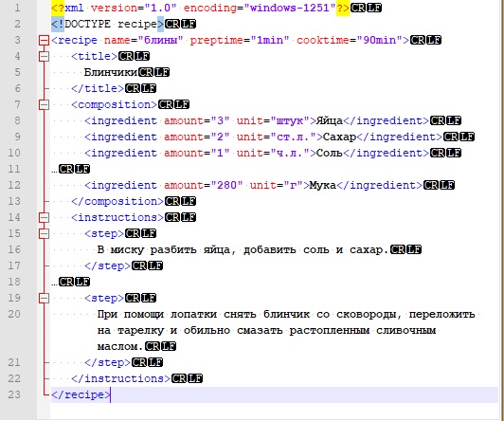The width and height of the screenshot is (504, 421).
Task: Click the DOCTYPE keyword on line 2
Action: coord(87,24)
